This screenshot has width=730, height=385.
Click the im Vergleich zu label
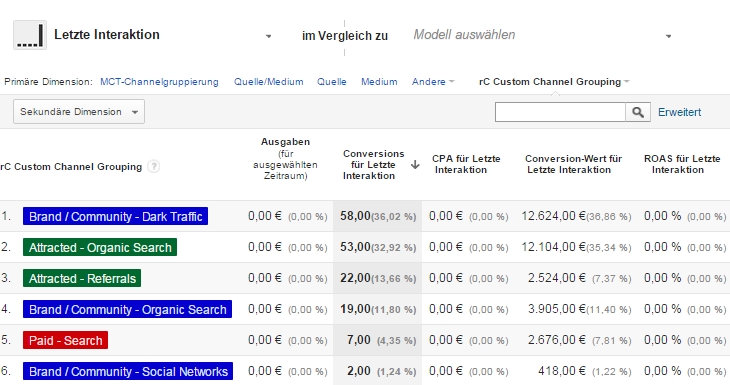pyautogui.click(x=345, y=36)
